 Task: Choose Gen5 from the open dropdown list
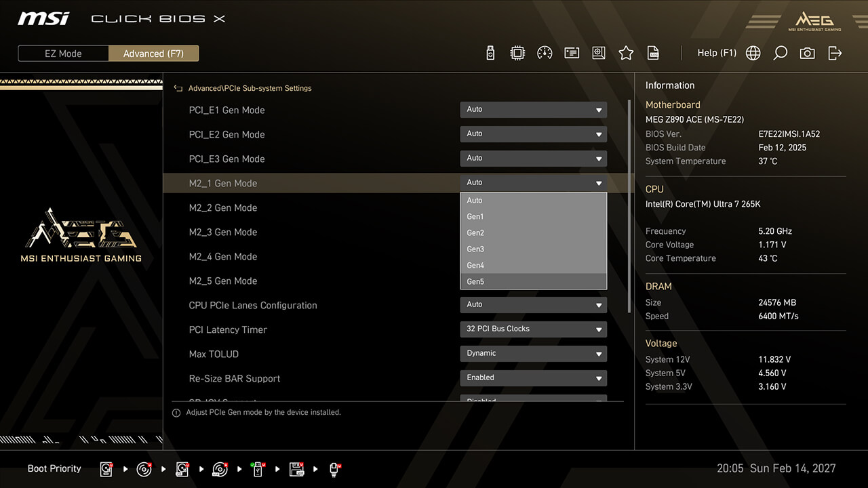(533, 281)
